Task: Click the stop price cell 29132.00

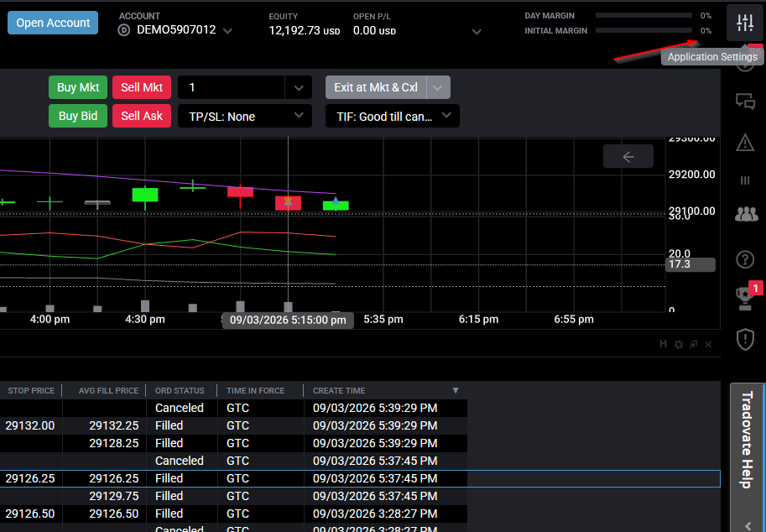Action: [x=30, y=425]
